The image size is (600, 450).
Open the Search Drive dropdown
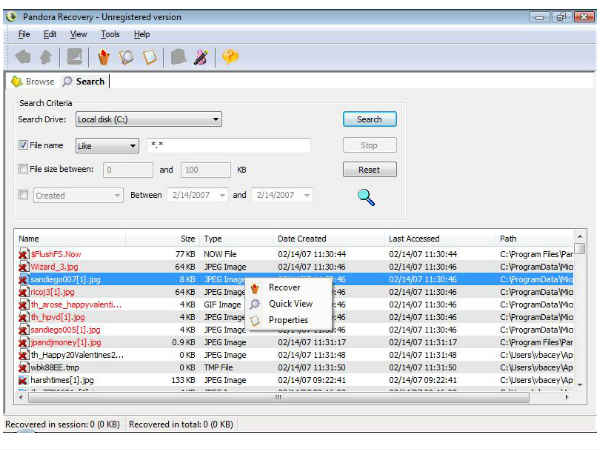(x=148, y=119)
